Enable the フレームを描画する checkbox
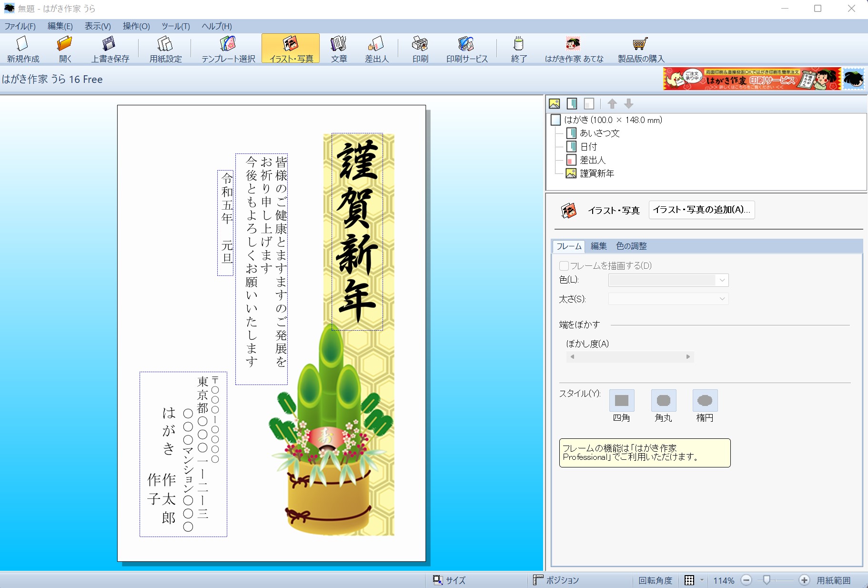This screenshot has height=588, width=868. coord(565,266)
